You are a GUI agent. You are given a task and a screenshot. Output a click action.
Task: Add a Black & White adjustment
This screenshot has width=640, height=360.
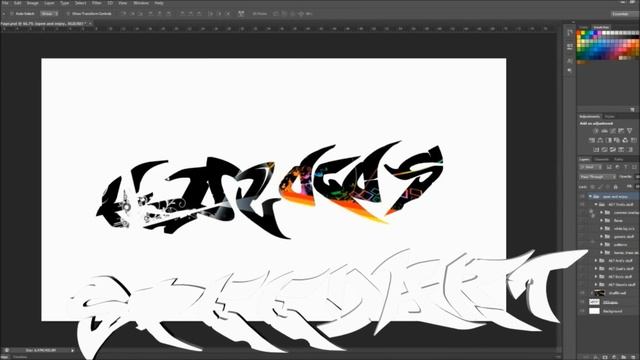(609, 140)
